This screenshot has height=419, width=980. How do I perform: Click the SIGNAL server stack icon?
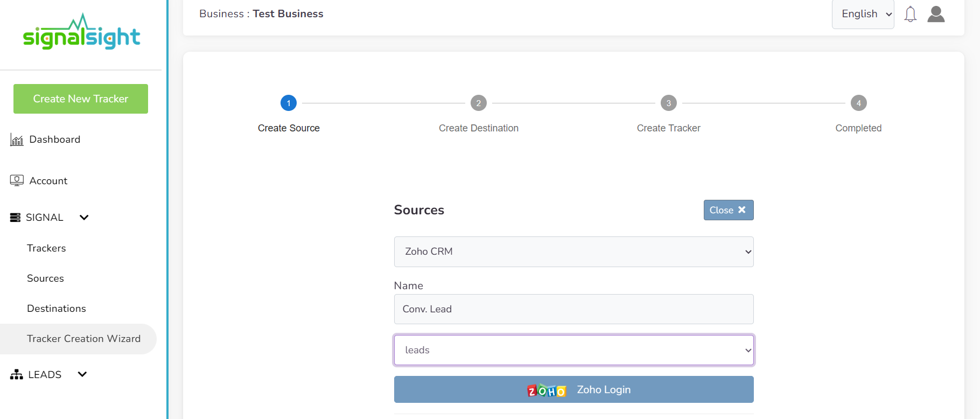coord(16,218)
